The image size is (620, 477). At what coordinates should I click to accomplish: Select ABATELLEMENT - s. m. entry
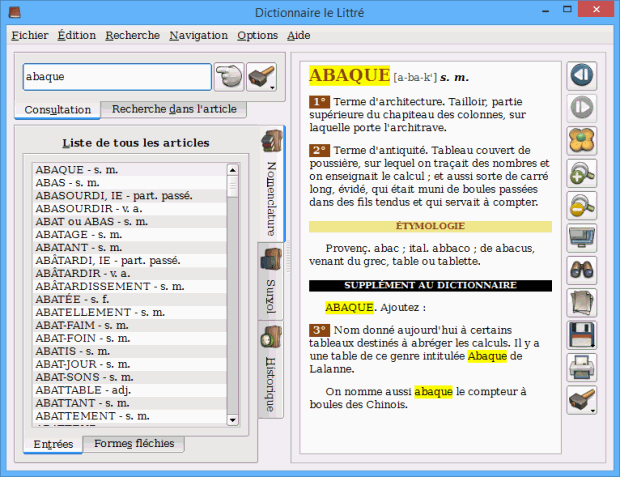point(130,312)
